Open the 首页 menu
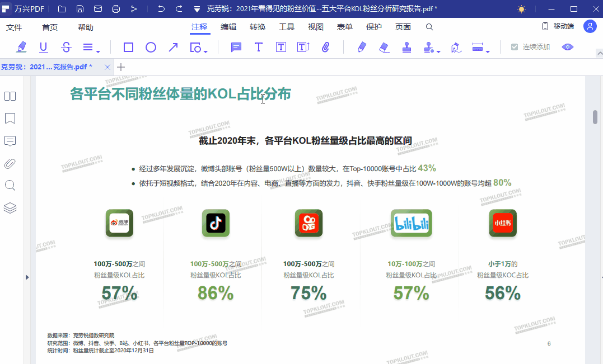This screenshot has height=364, width=603. [50, 27]
